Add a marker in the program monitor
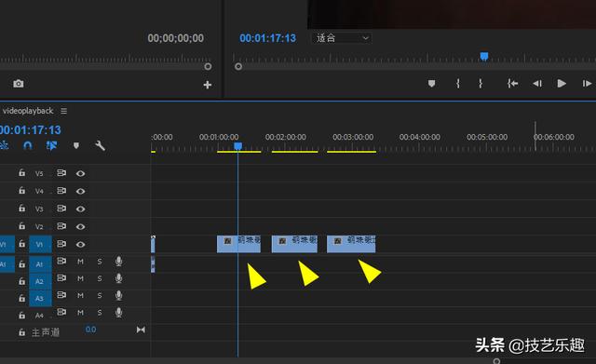Image resolution: width=596 pixels, height=364 pixels. [x=431, y=83]
